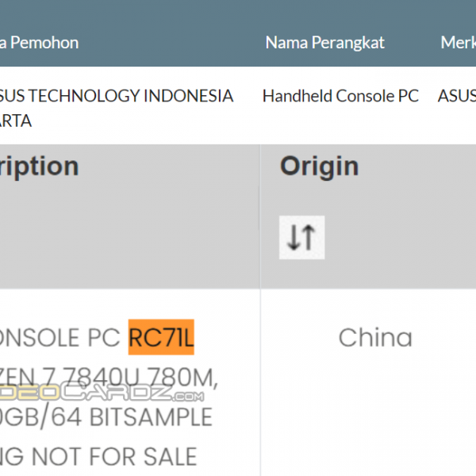The height and width of the screenshot is (476, 476).
Task: Select the China origin cell
Action: click(x=375, y=338)
